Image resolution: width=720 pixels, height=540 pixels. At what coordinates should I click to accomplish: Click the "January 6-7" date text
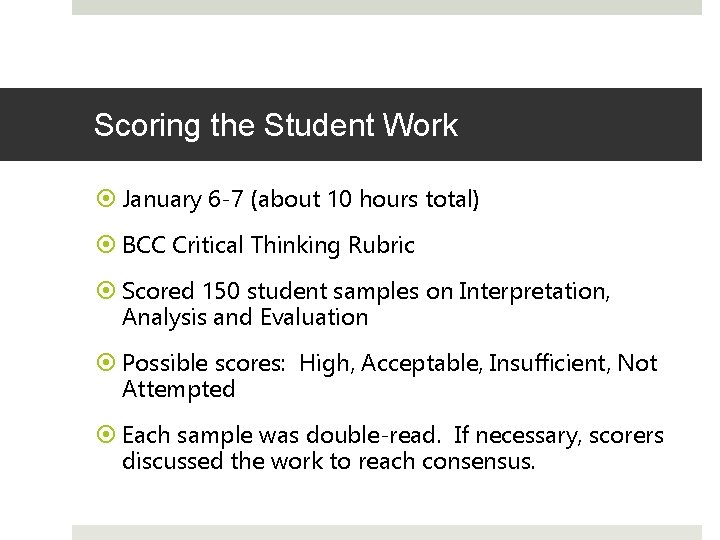pyautogui.click(x=183, y=200)
